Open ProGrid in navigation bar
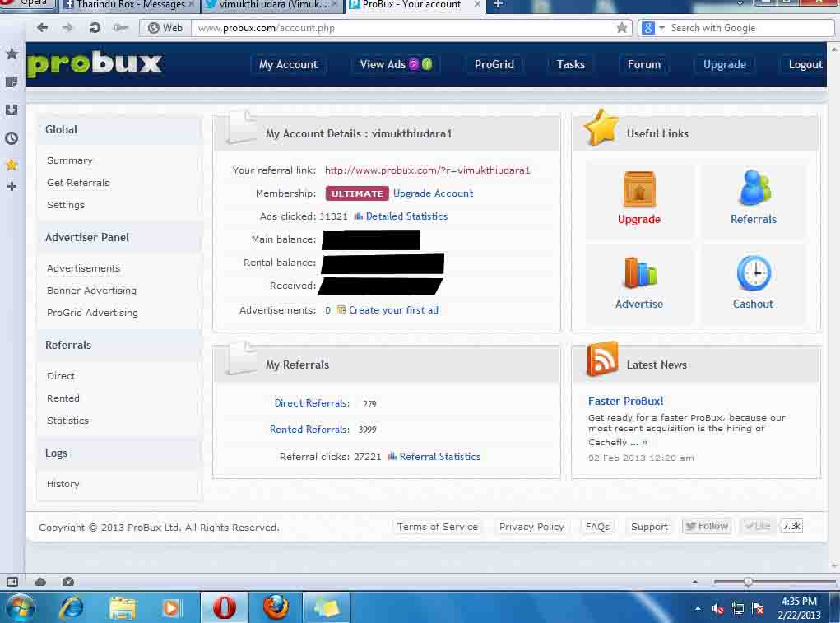The width and height of the screenshot is (840, 623). [x=494, y=64]
